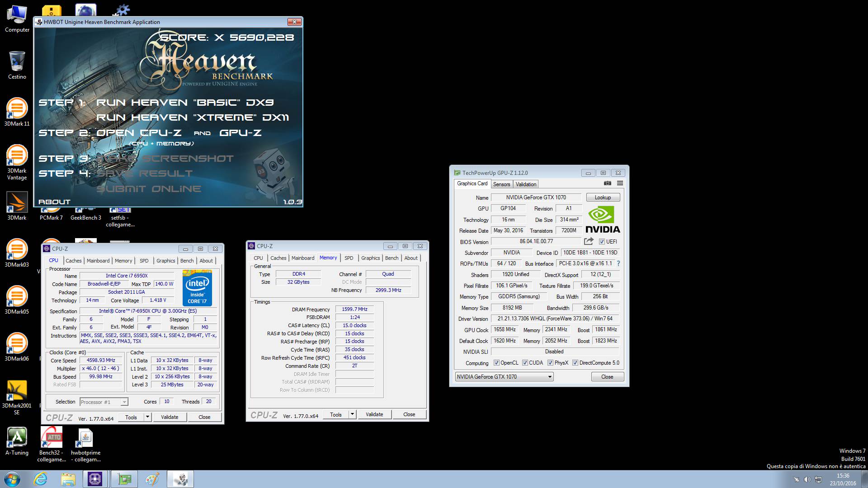The height and width of the screenshot is (488, 868).
Task: Open the PCMark 7 desktop shortcut
Action: coord(52,214)
